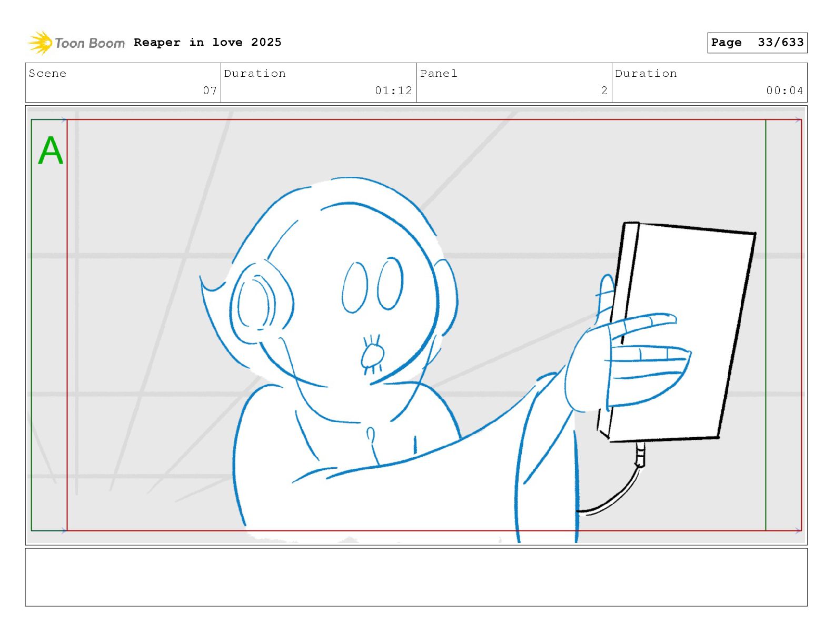Click scene number '07'
834x644 pixels.
[210, 90]
